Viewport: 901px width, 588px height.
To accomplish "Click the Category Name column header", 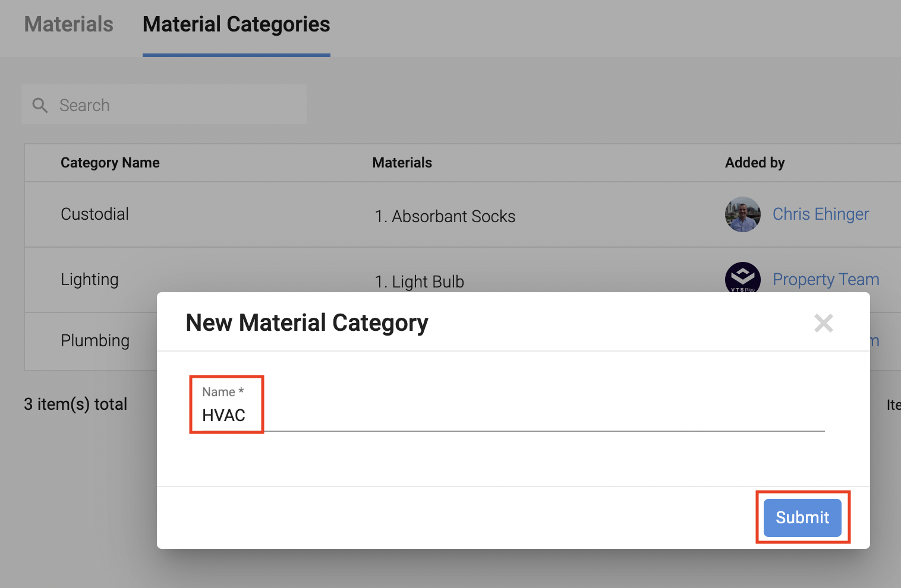I will pyautogui.click(x=110, y=163).
